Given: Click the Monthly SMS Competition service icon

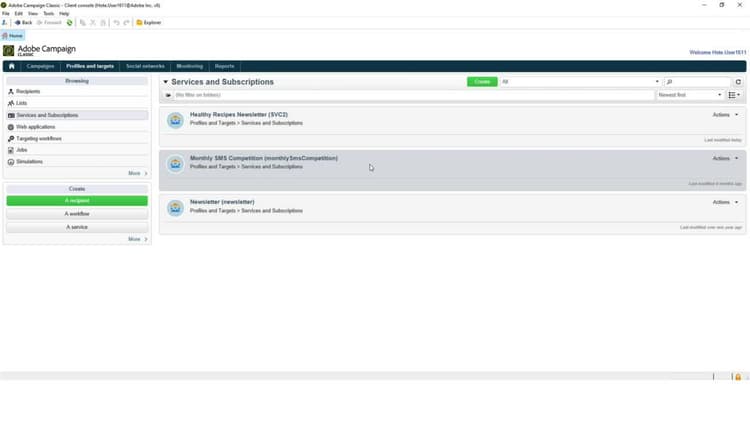Looking at the screenshot, I should pos(176,164).
